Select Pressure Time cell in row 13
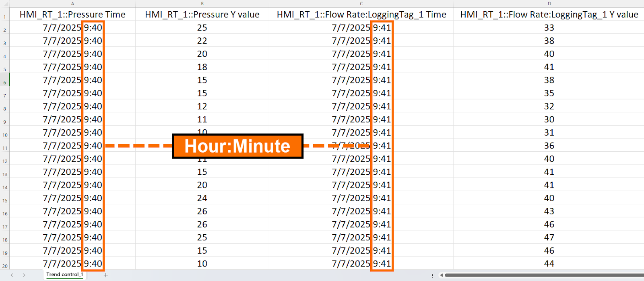The height and width of the screenshot is (281, 644). point(72,171)
